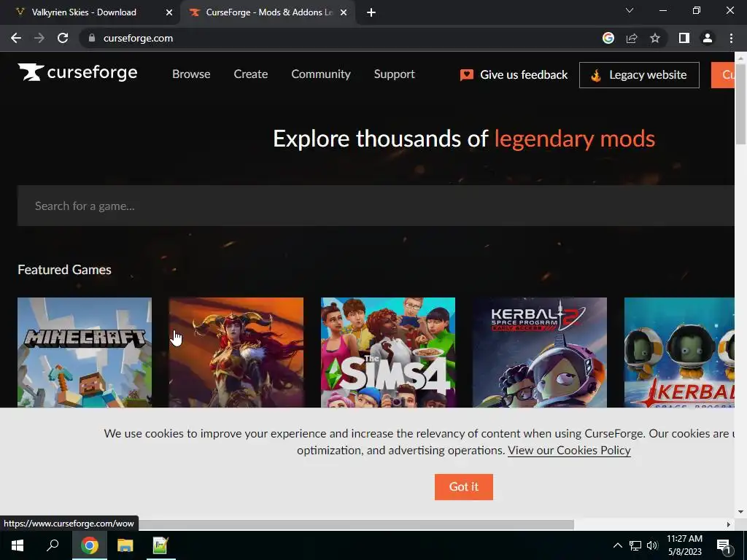This screenshot has height=560, width=747.
Task: Click the Legacy website button
Action: click(639, 75)
